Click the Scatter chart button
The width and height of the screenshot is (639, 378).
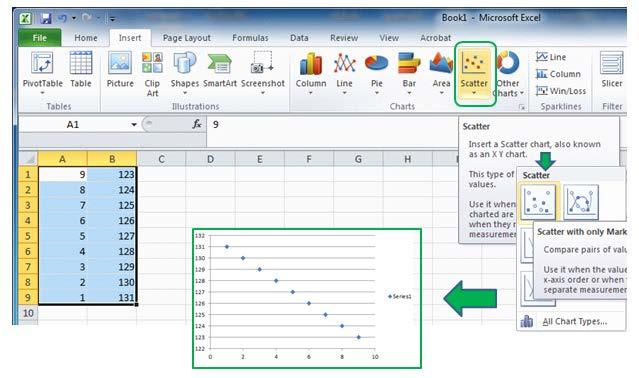tap(474, 73)
